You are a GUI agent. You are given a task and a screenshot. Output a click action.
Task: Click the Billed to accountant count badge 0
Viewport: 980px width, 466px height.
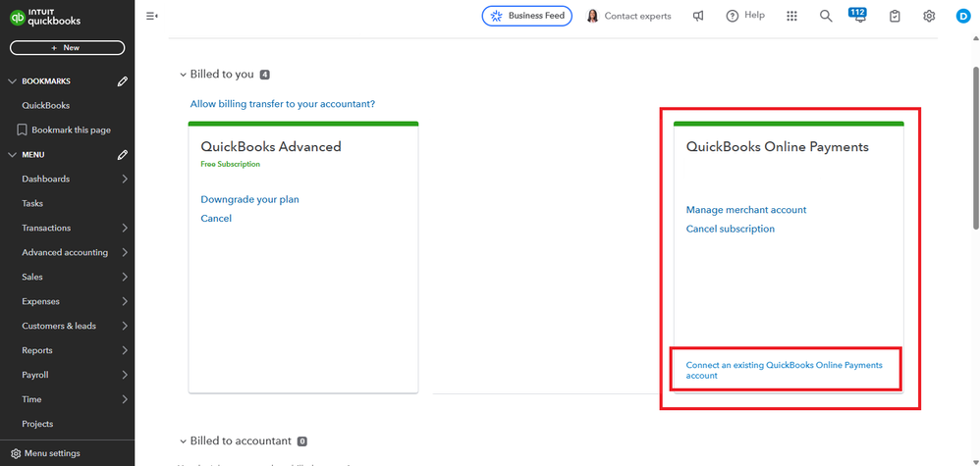[x=301, y=441]
